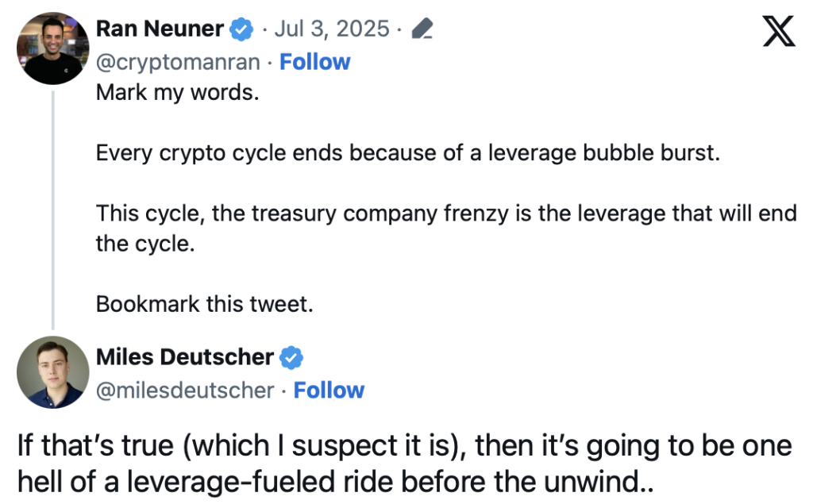This screenshot has width=813, height=504.
Task: Click Ran Neuner's blue verified badge
Action: (241, 29)
